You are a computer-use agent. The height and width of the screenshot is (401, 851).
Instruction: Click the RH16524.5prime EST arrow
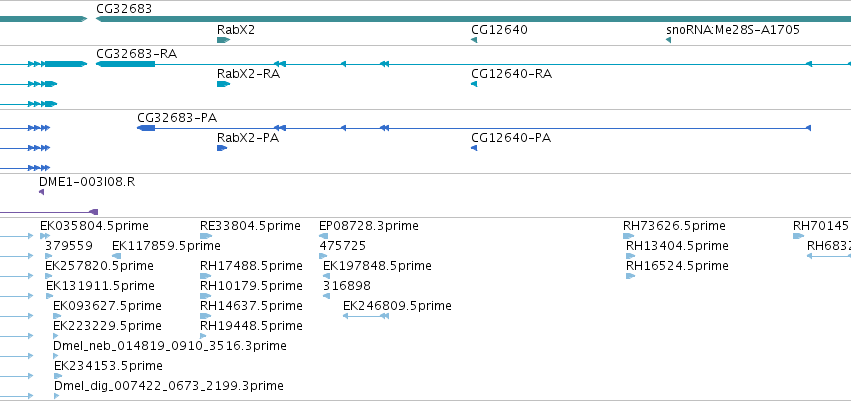point(631,276)
